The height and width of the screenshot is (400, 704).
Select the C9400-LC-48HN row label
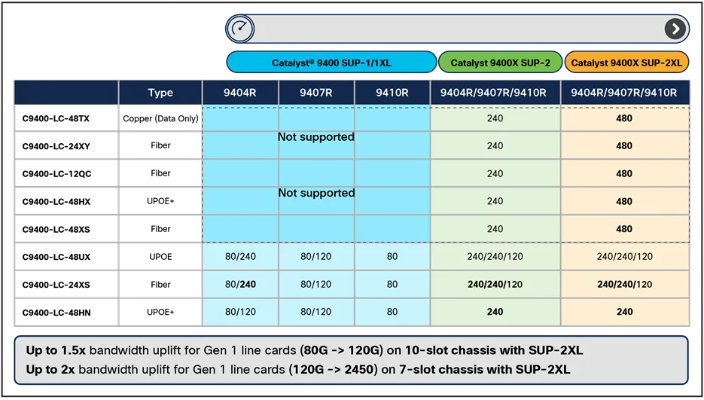pos(56,312)
